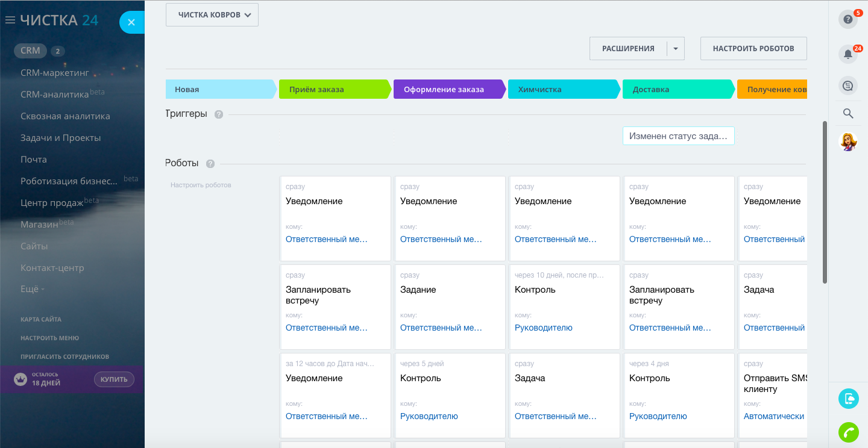Click Robots help question icon
The height and width of the screenshot is (448, 868).
(x=210, y=164)
